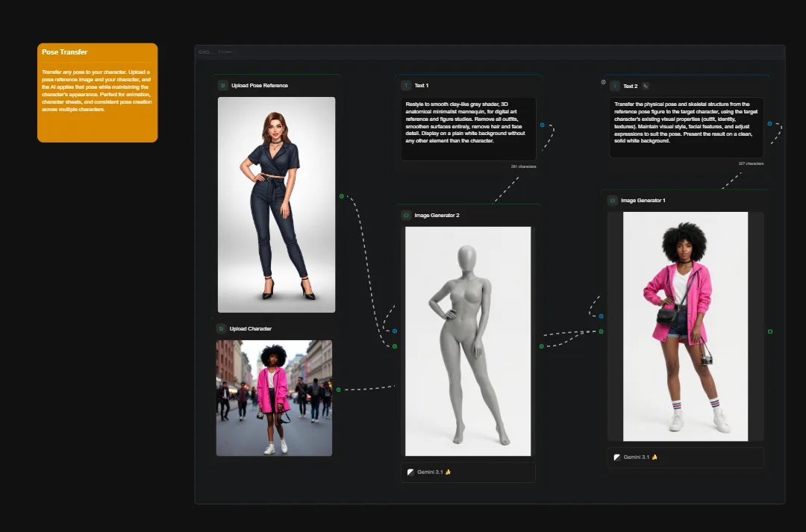Click the banana emoji beside Gemini 3.1
806x532 pixels.
[448, 472]
